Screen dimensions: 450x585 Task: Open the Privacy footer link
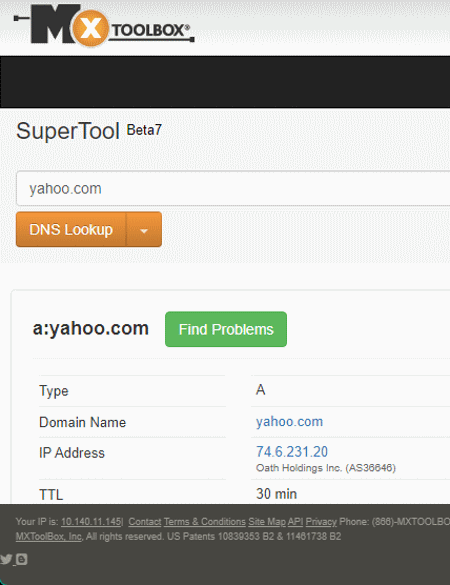(x=321, y=522)
